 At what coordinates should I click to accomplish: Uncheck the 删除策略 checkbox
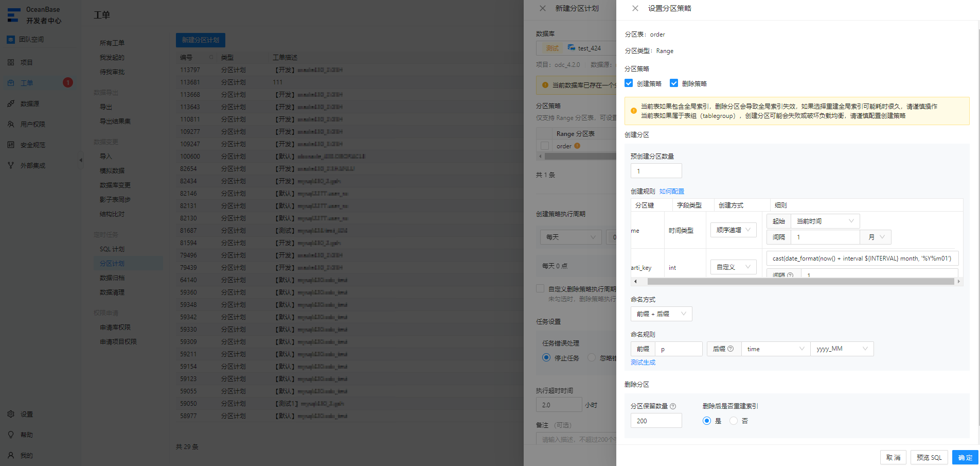pos(674,83)
